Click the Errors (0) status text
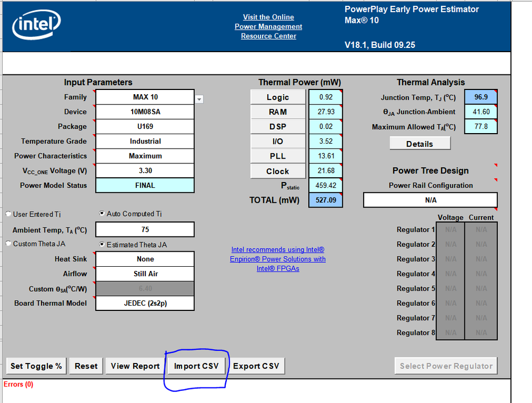Viewport: 532px width, 403px height. pyautogui.click(x=18, y=384)
